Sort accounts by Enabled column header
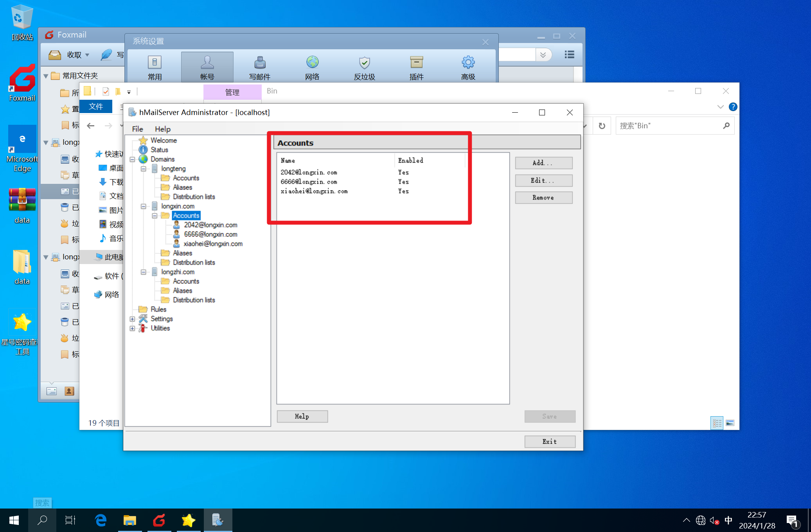 pos(430,160)
